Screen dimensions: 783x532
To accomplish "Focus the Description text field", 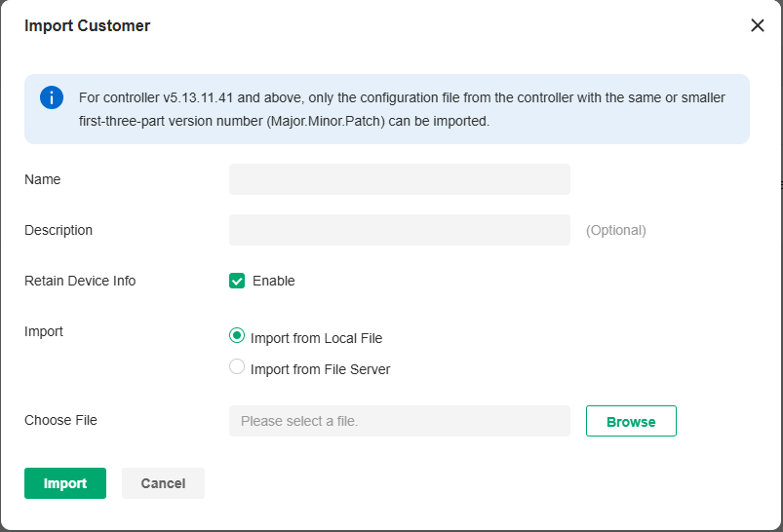I will pos(399,230).
